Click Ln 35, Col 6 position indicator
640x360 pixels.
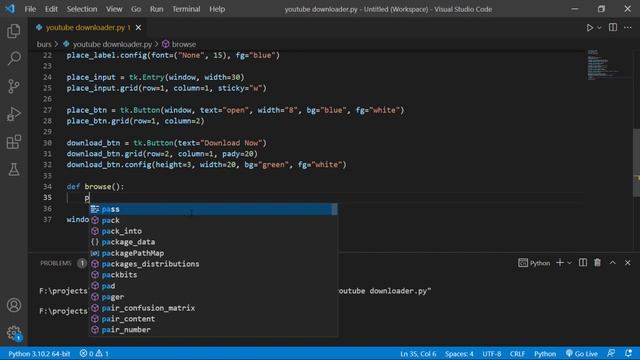[x=418, y=353]
